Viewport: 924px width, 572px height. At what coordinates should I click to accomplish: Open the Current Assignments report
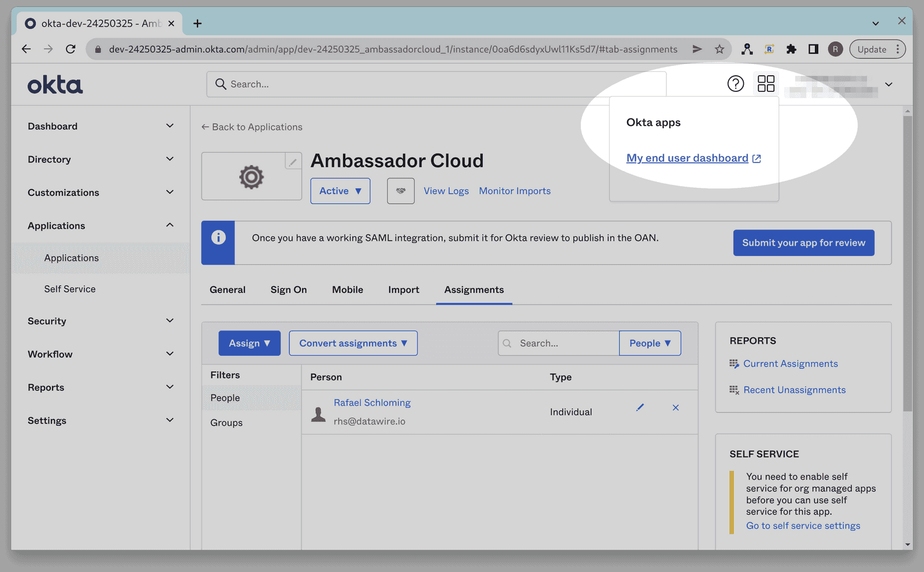791,363
